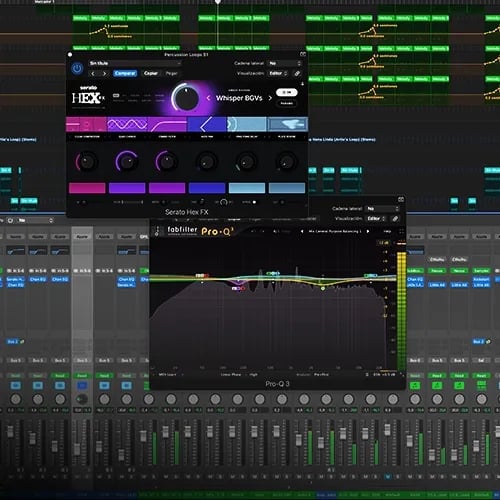The image size is (500, 500).
Task: Toggle the Serato Hex FX plugin power button
Action: pos(77,69)
